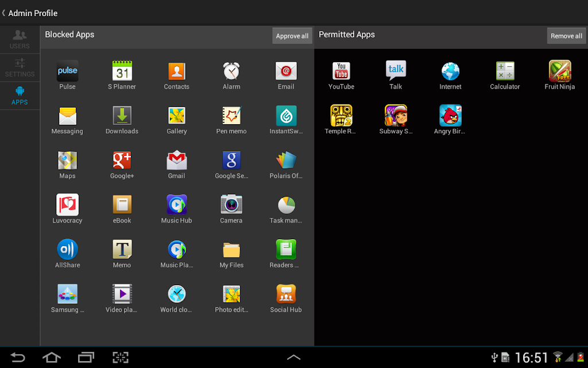Click the Approve all button

[292, 36]
